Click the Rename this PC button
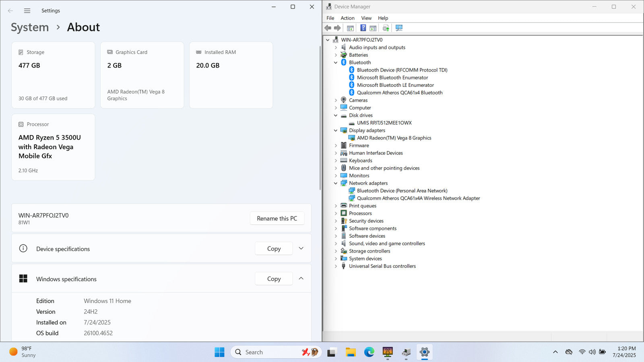 pos(277,218)
